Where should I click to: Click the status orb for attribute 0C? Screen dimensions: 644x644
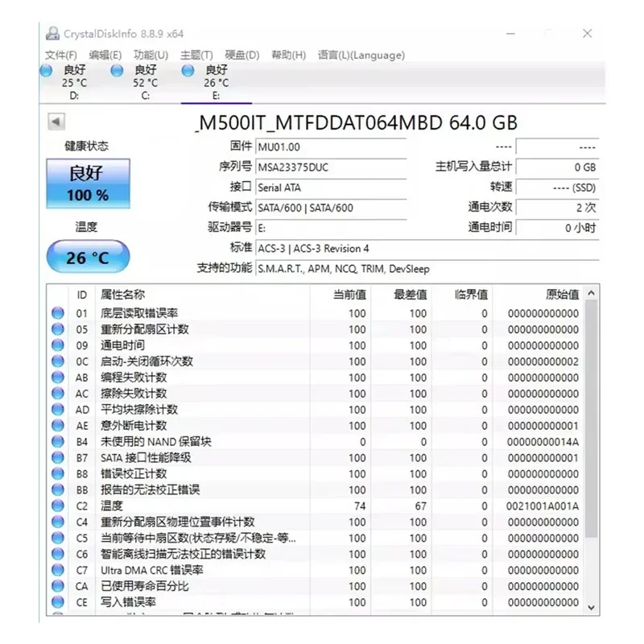point(58,361)
